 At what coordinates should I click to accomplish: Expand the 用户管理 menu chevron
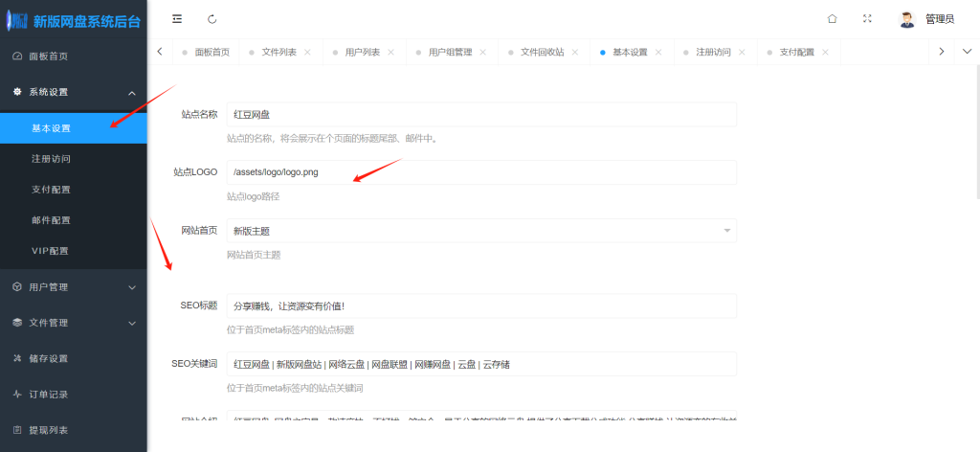tap(132, 287)
